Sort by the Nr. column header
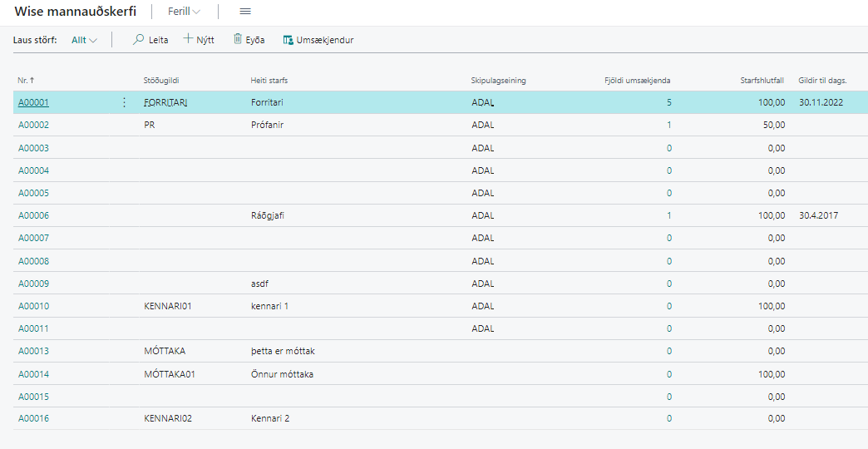 click(26, 81)
